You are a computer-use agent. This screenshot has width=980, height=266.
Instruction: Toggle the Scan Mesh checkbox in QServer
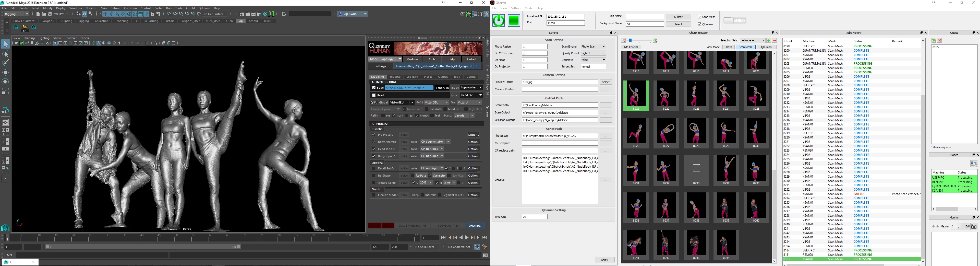[x=700, y=17]
